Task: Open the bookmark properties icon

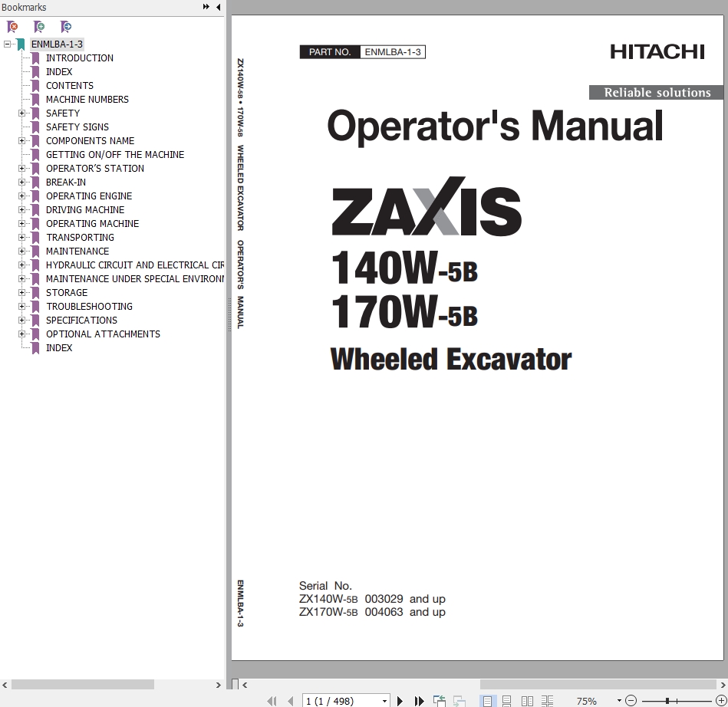Action: pos(66,27)
